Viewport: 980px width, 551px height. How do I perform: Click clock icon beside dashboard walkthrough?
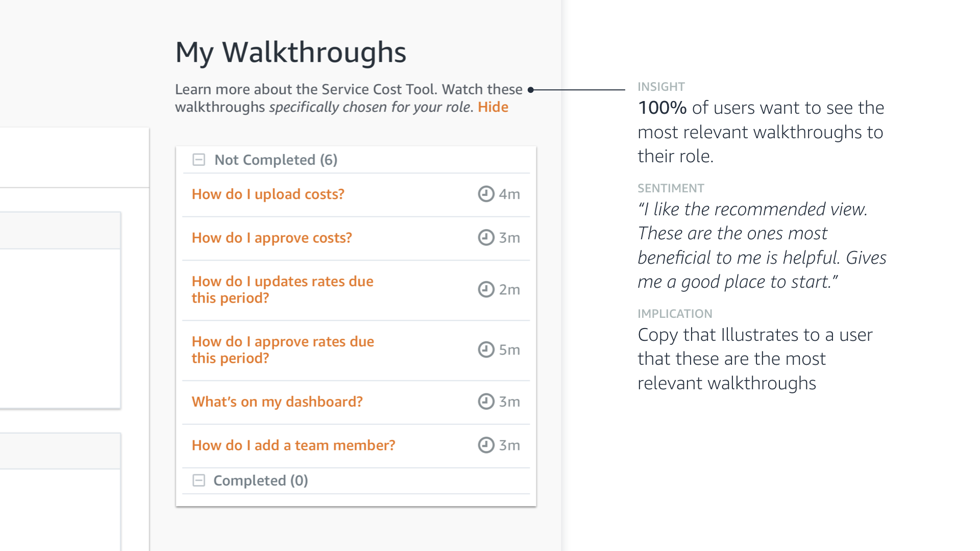[x=486, y=402]
